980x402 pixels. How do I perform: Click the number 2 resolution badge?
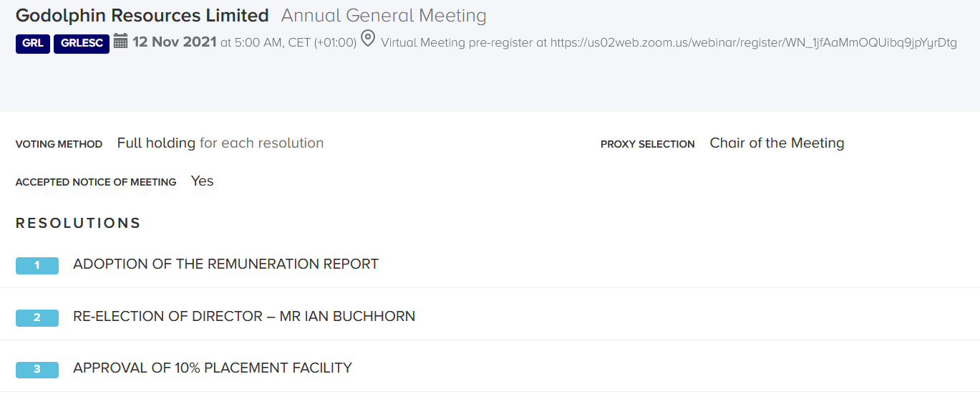(37, 317)
